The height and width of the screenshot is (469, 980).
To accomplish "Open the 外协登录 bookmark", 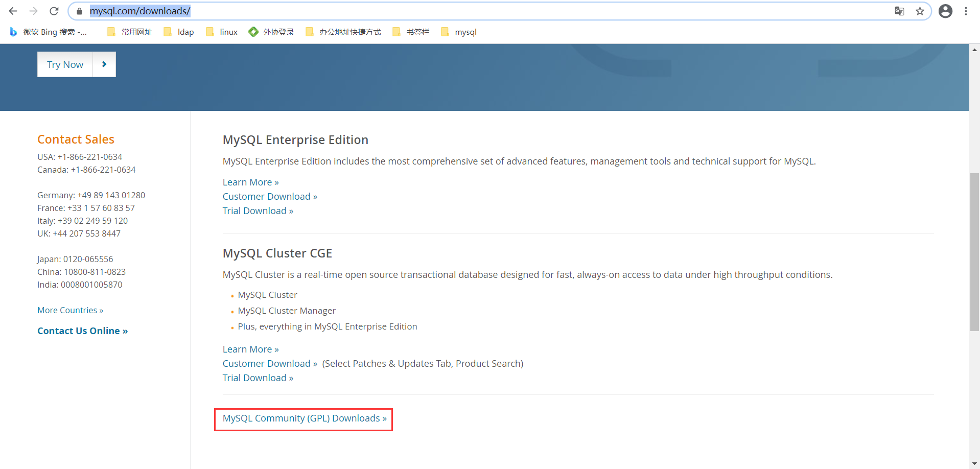I will coord(271,32).
